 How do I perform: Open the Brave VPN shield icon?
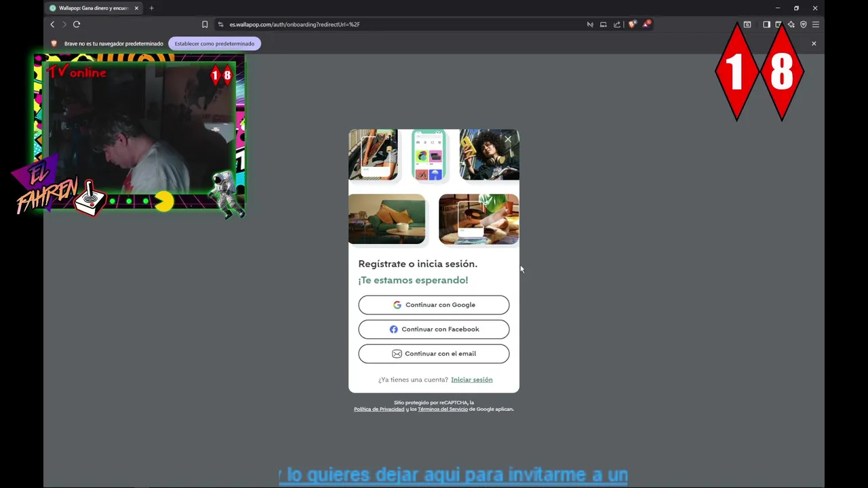(804, 24)
